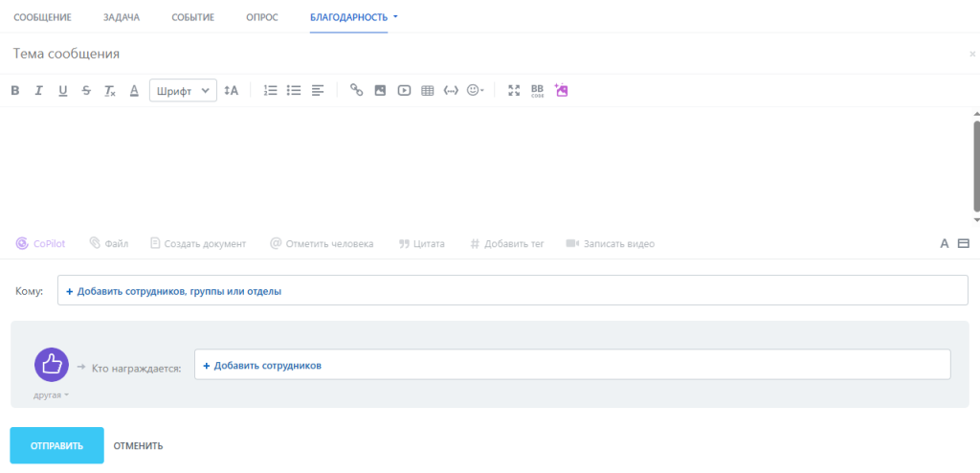Click Добавить тег
This screenshot has height=473, width=980.
pos(507,244)
